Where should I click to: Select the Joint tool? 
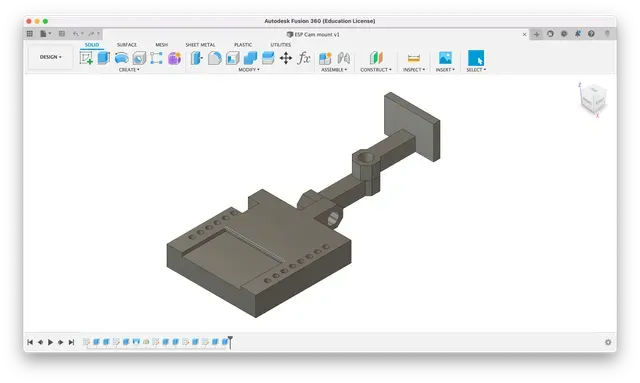click(344, 58)
